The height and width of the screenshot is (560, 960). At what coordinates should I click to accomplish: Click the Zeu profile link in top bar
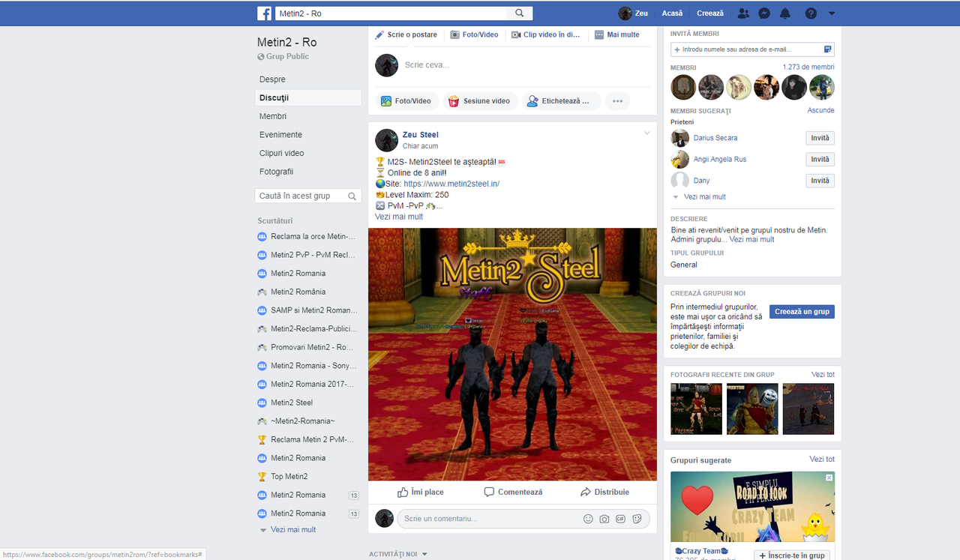point(633,13)
